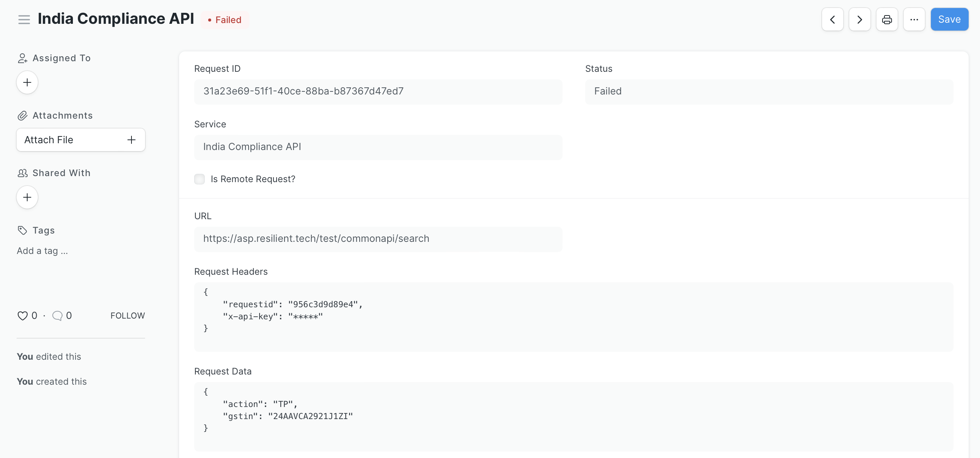Navigate to the previous document using left chevron
The width and height of the screenshot is (980, 458).
pyautogui.click(x=832, y=19)
